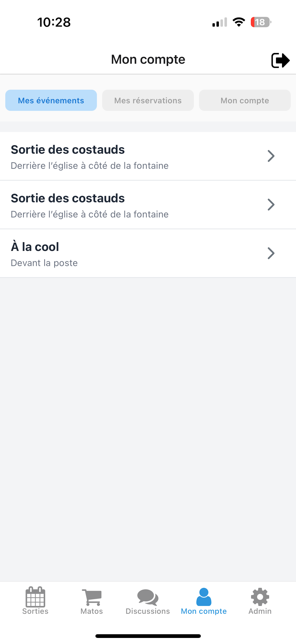Tap the logout icon in header
Image resolution: width=296 pixels, height=644 pixels.
click(x=280, y=60)
